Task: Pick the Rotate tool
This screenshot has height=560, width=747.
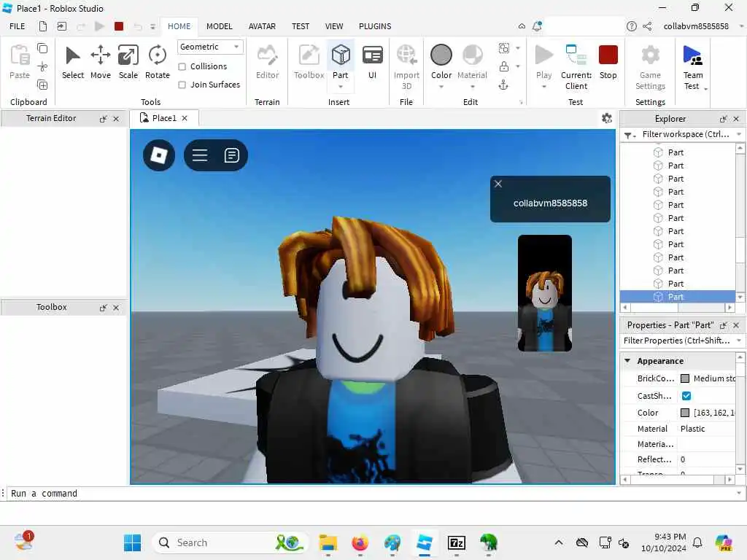Action: coord(158,62)
